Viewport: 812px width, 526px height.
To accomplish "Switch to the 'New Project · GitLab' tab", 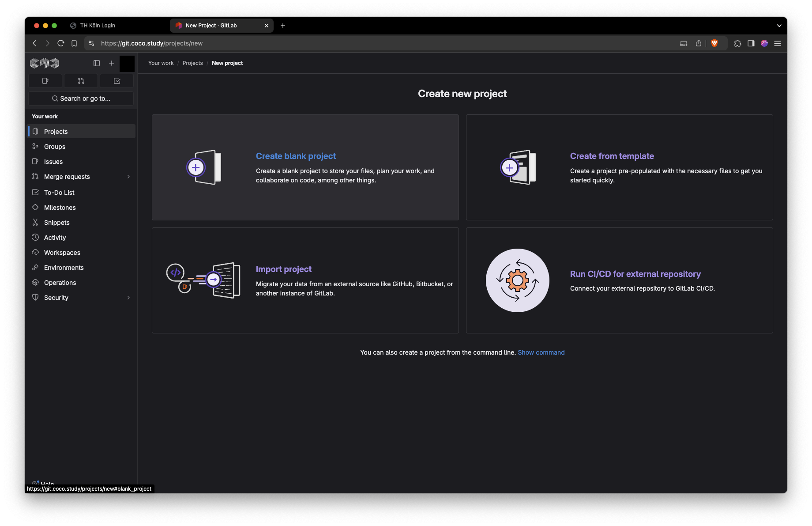I will tap(222, 26).
